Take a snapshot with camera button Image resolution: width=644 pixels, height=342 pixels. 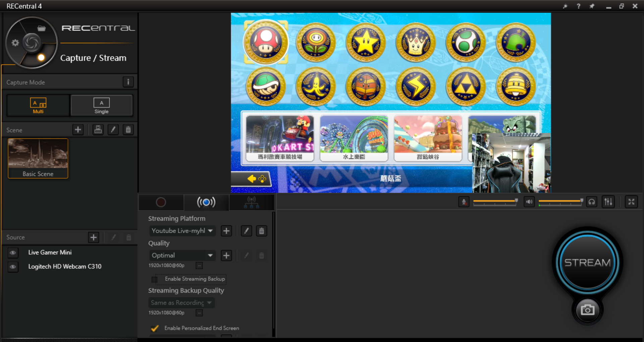point(588,310)
